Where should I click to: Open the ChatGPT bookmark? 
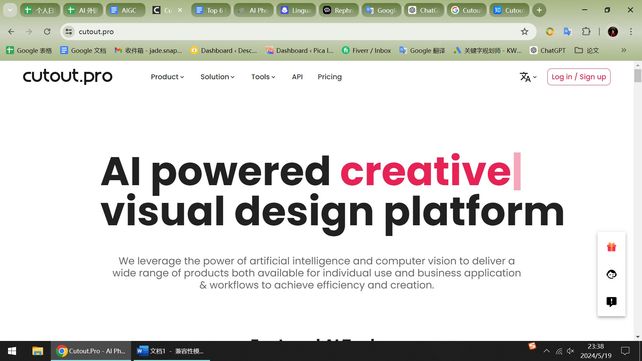click(x=547, y=50)
